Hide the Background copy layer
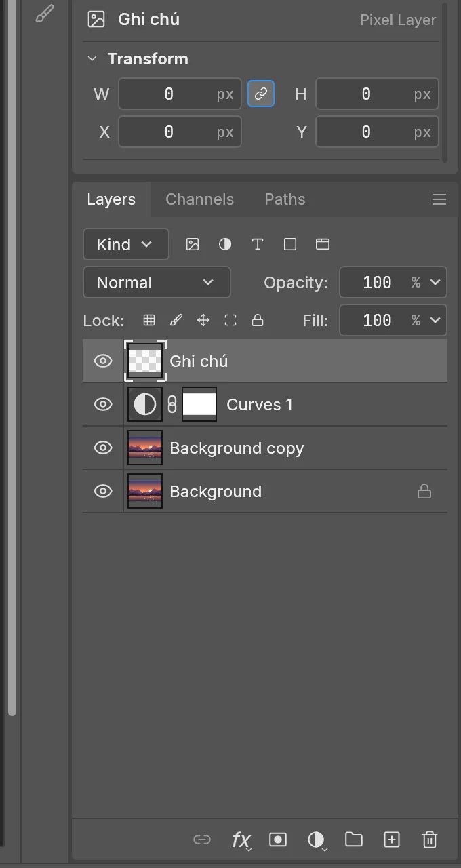The height and width of the screenshot is (868, 461). [103, 448]
